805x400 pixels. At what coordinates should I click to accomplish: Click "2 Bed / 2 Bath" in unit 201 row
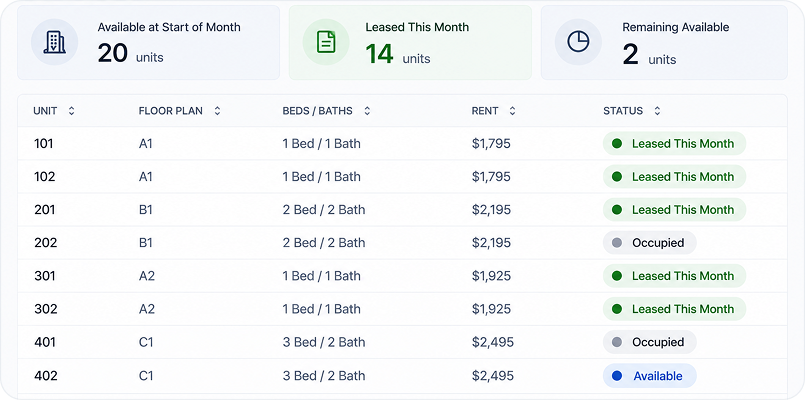[x=324, y=209]
